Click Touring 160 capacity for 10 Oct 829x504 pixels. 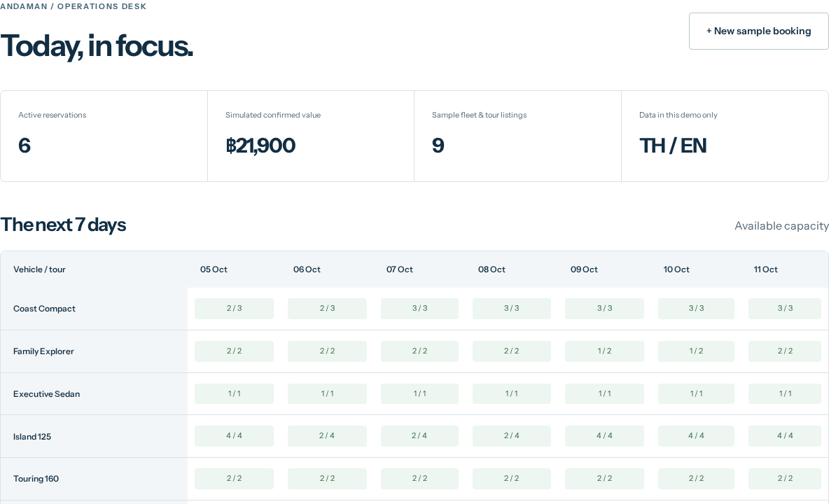[696, 479]
